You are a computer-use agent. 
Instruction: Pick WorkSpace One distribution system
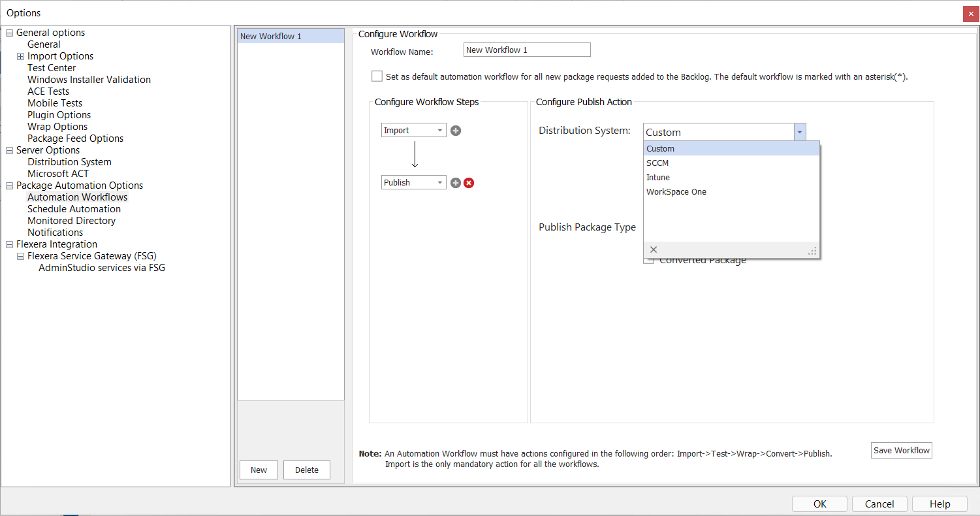coord(676,192)
